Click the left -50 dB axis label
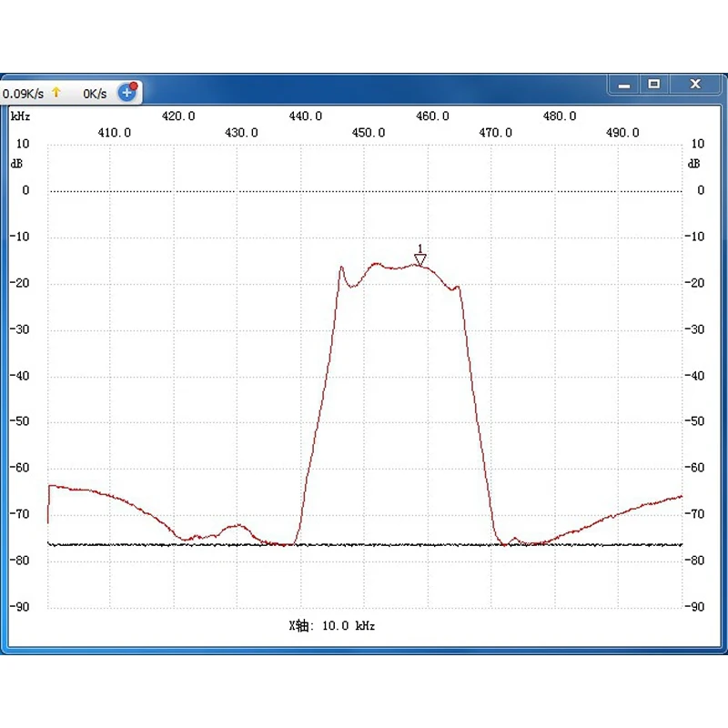The width and height of the screenshot is (728, 728). tap(19, 421)
